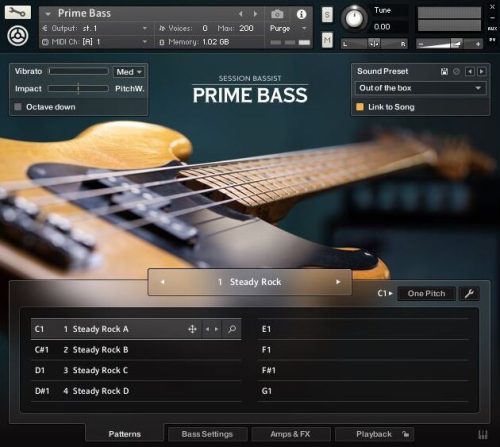Open the instrument edit wrench icon

point(18,12)
